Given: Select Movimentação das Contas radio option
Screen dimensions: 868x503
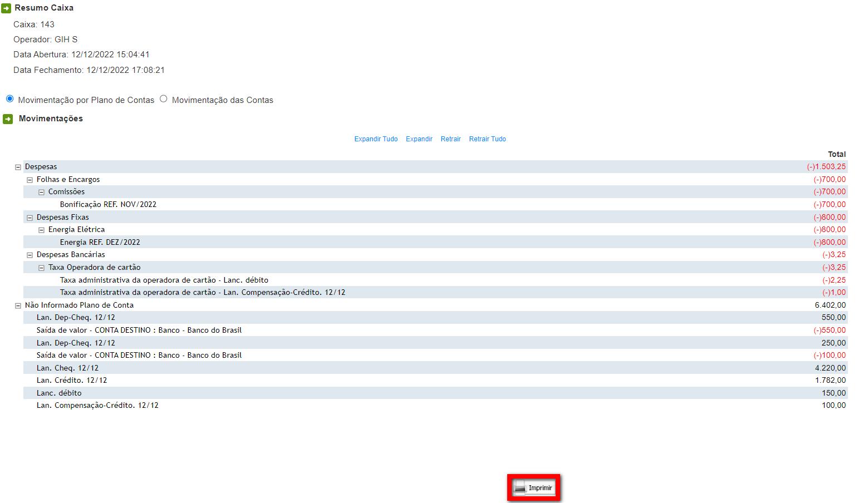Looking at the screenshot, I should (x=164, y=99).
